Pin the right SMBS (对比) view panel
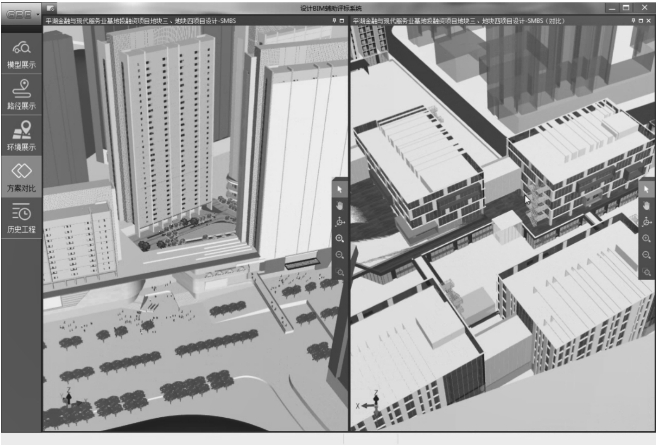Image resolution: width=661 pixels, height=446 pixels. coord(633,20)
